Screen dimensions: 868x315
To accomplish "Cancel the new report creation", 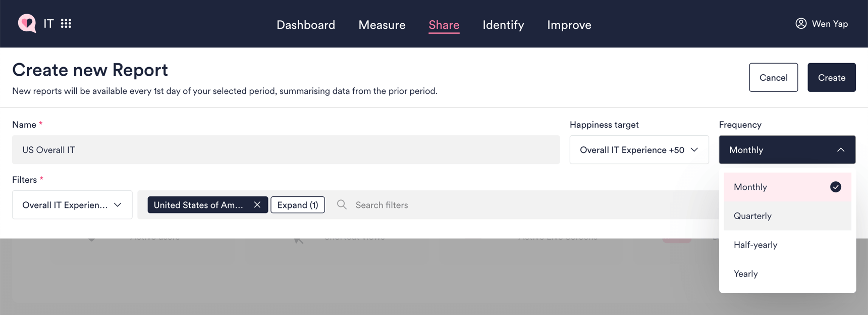I will (773, 77).
